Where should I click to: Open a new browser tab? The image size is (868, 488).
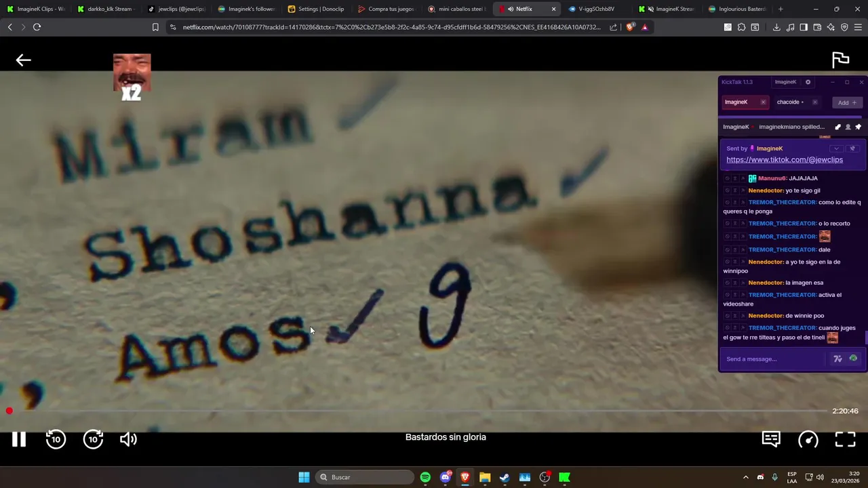(x=781, y=9)
